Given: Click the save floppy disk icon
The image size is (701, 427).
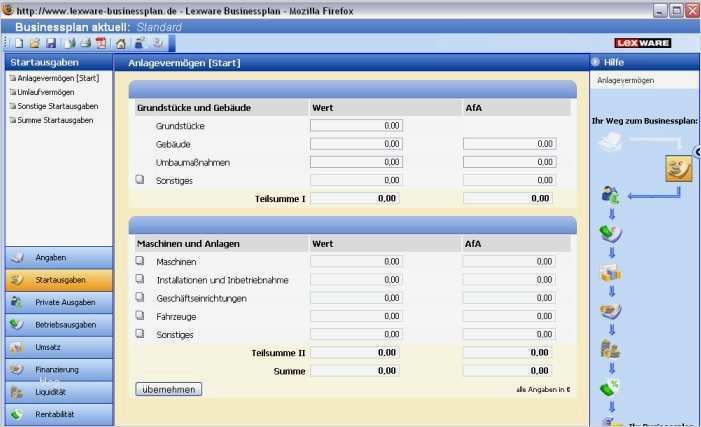Looking at the screenshot, I should [x=51, y=43].
